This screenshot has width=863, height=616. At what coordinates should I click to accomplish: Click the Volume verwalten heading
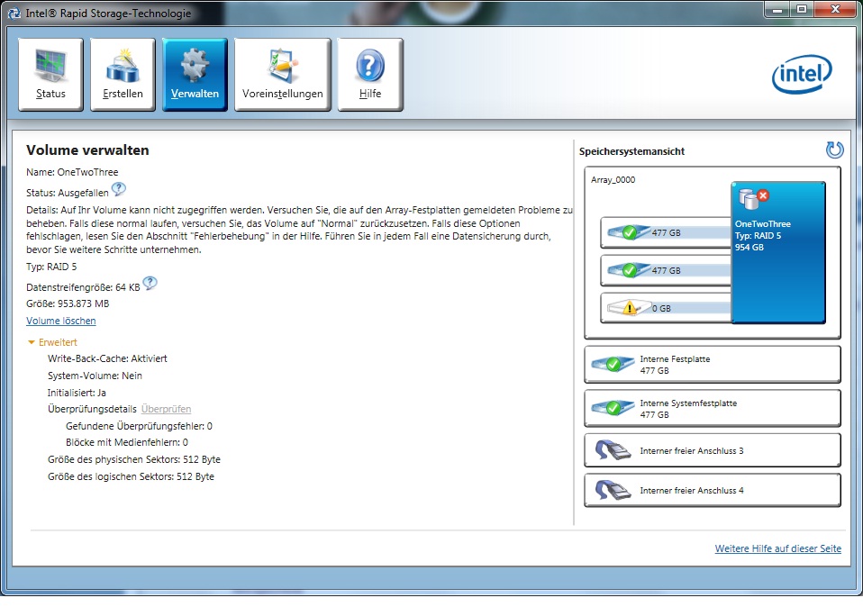[x=87, y=150]
